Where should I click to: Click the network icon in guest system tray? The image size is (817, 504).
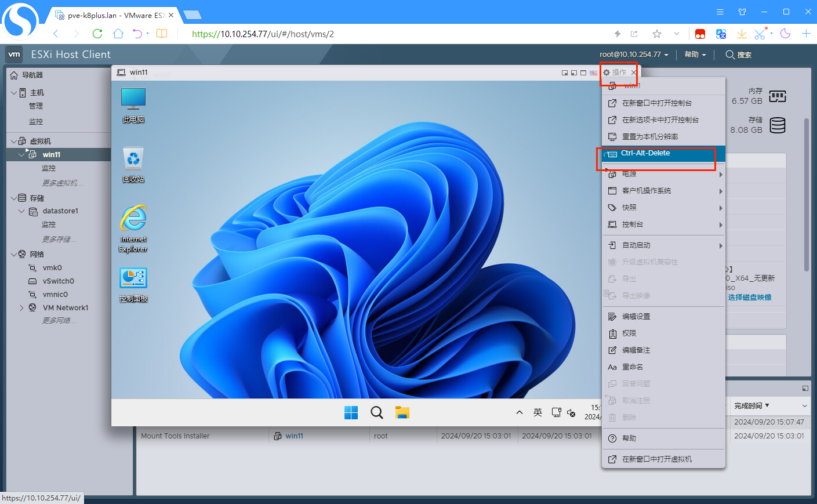coord(557,412)
